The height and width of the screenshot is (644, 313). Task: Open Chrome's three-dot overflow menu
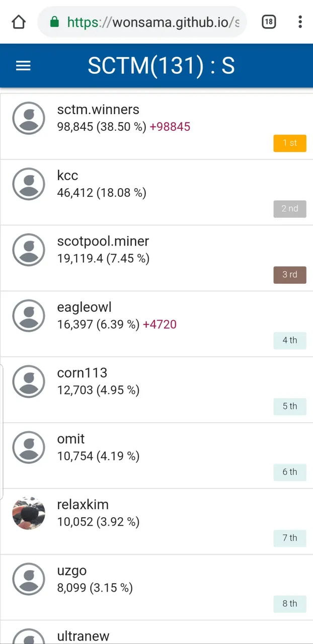pos(300,22)
